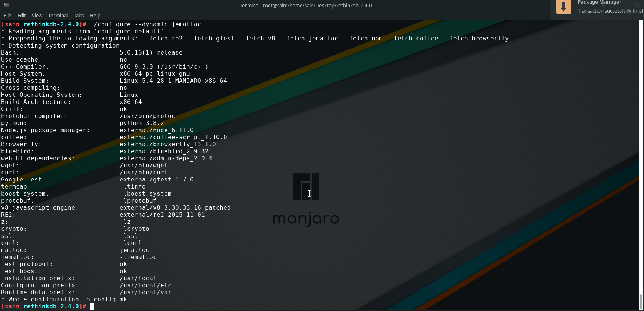Click 'GCC 9.3.0 (/usr/bin/c++)' value
Screen dimensions: 644x311
click(164, 67)
